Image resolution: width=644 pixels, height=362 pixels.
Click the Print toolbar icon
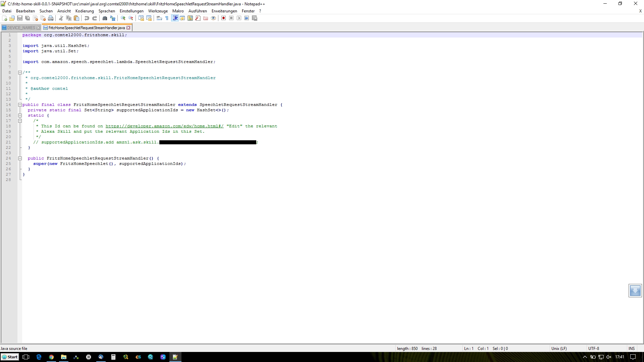51,18
